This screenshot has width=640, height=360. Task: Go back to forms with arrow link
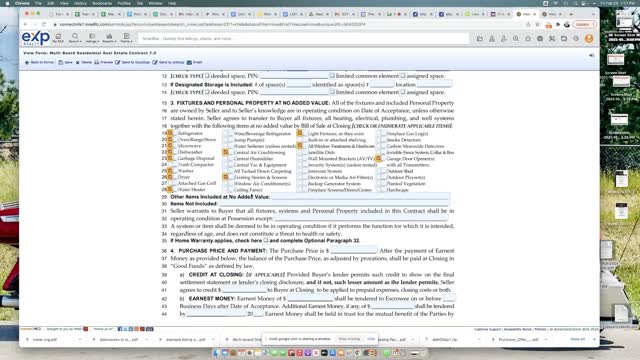(x=39, y=62)
